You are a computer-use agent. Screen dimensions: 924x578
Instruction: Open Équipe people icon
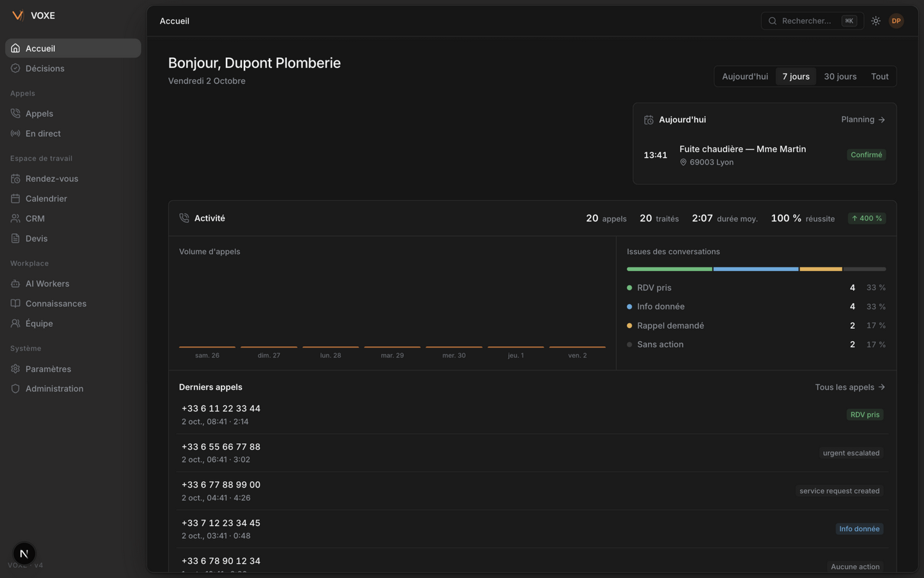(15, 323)
